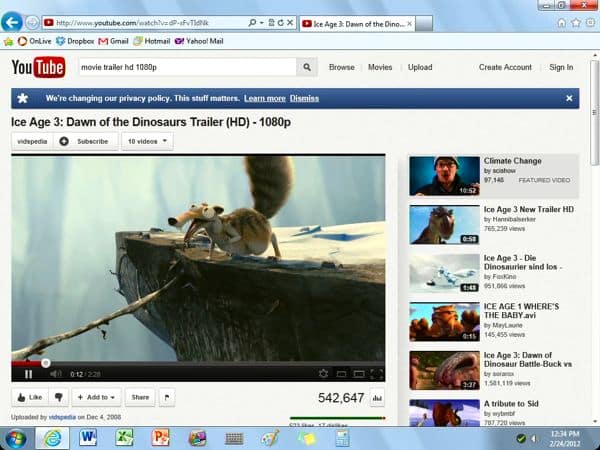600x450 pixels.
Task: Open the browser Tools gear icon
Action: click(x=590, y=23)
